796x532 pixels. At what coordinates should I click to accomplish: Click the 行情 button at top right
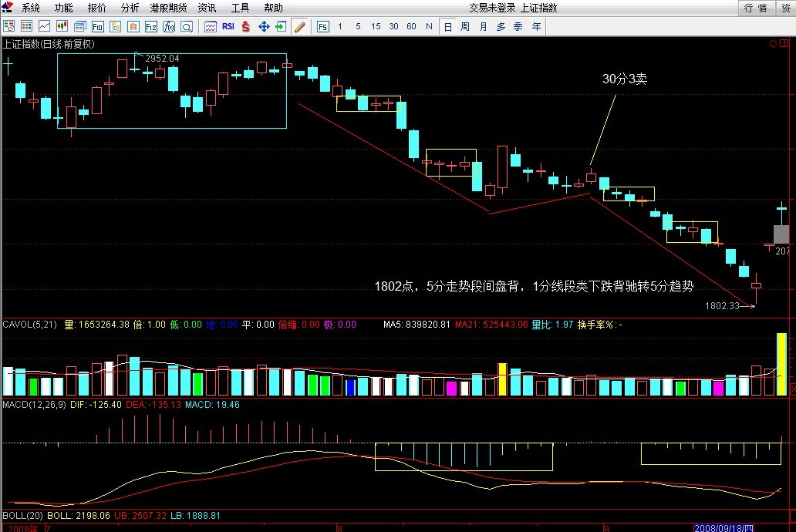coord(755,8)
